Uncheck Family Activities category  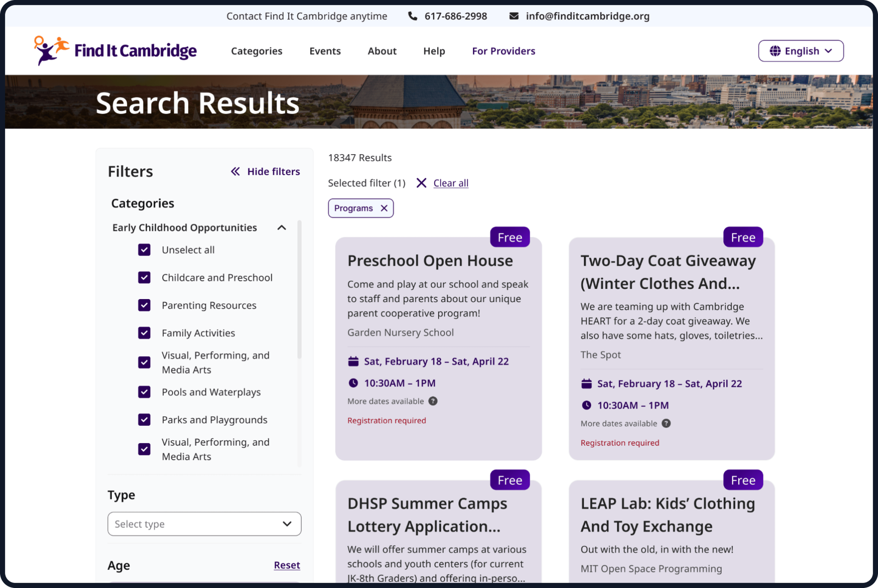click(145, 333)
